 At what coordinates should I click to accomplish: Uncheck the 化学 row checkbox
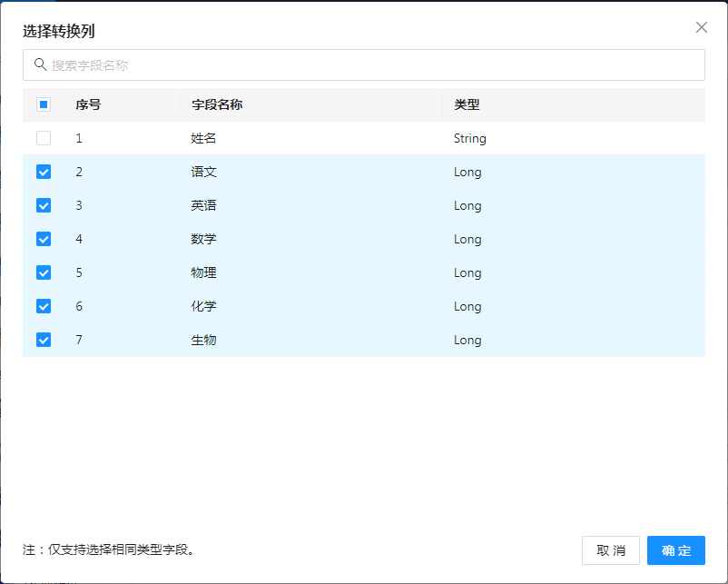(x=44, y=306)
